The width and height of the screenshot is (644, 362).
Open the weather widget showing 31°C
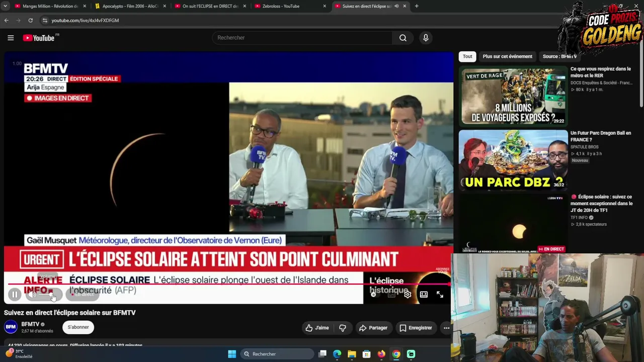[19, 353]
